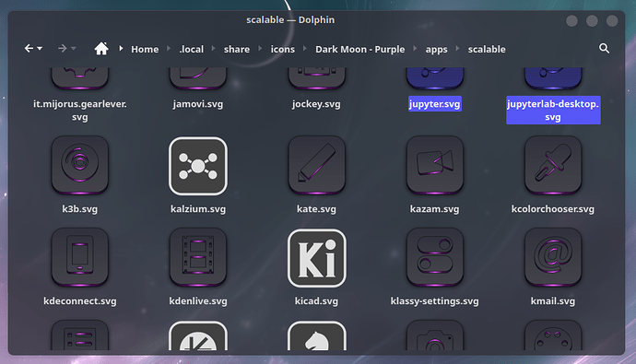636x364 pixels.
Task: Expand the arrow after the house icon
Action: pyautogui.click(x=121, y=48)
